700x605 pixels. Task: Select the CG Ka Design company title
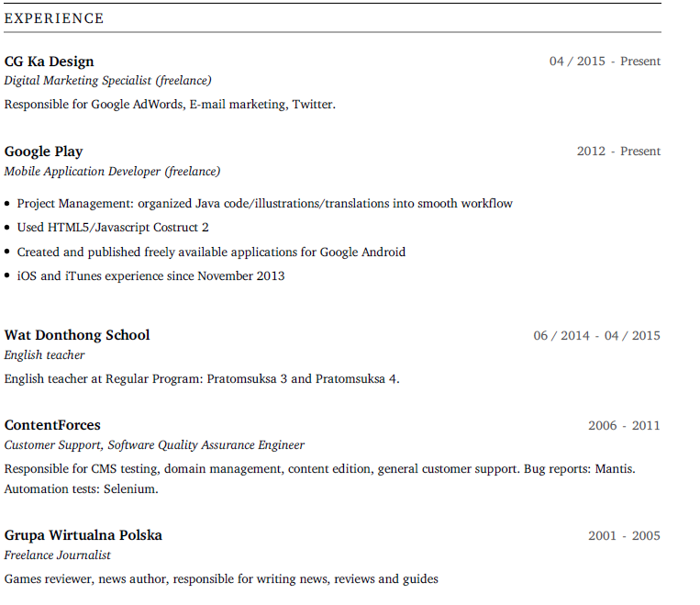50,62
